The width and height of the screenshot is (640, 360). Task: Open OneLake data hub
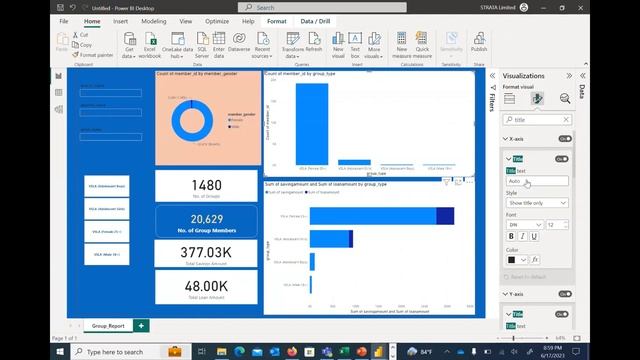coord(177,45)
